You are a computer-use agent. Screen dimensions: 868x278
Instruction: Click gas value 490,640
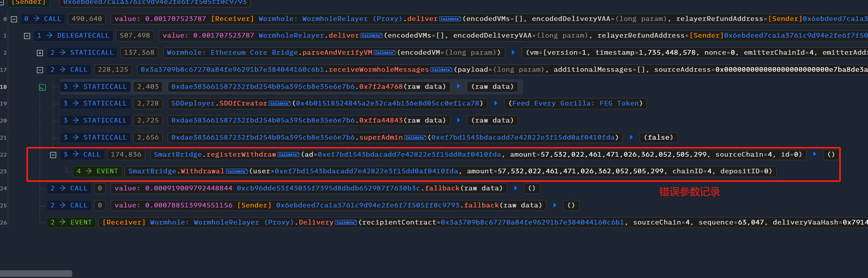(x=87, y=19)
